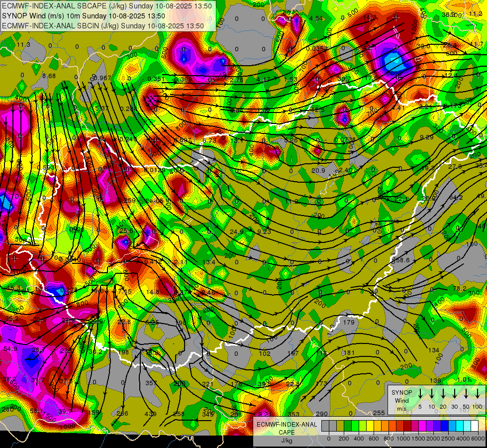Click the map value '358.6'
Viewport: 487px width, 448px height.
pos(400,260)
